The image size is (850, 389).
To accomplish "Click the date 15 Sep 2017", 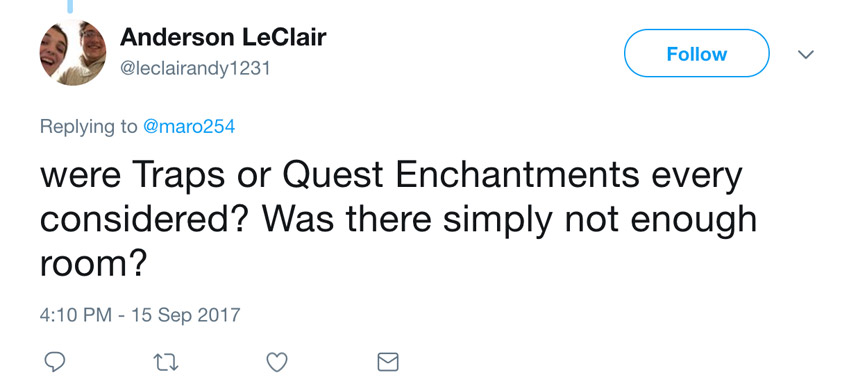I will 186,315.
